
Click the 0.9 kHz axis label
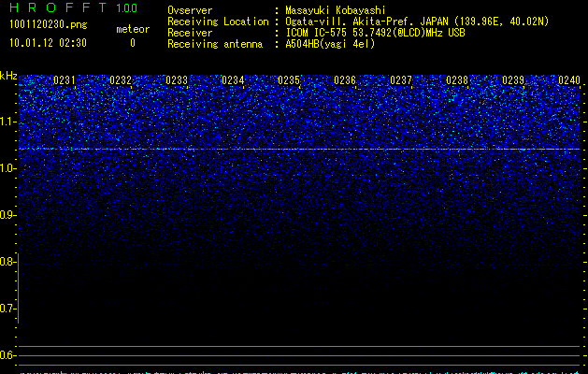tap(7, 215)
